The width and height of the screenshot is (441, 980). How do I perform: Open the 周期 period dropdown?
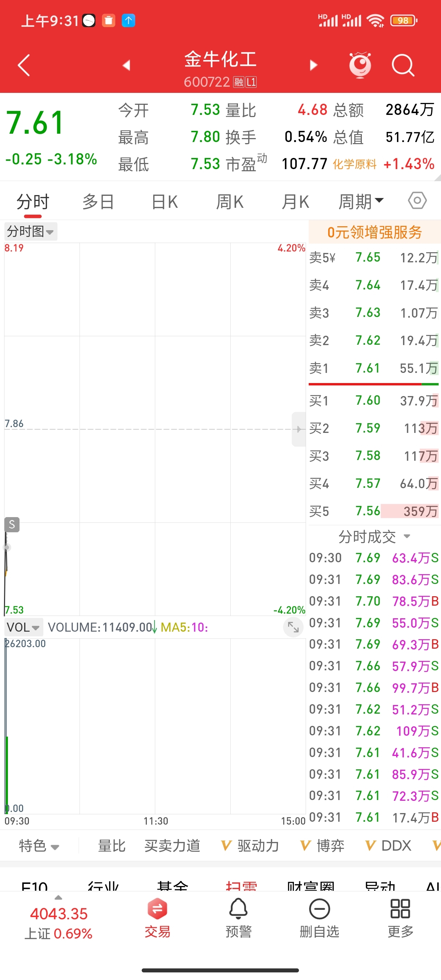tap(361, 201)
